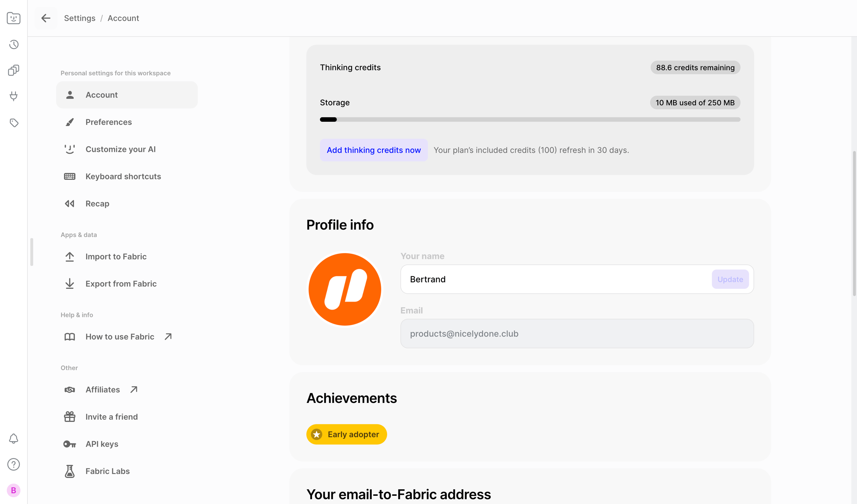Click the keyboard icon beside Keyboard shortcuts

[70, 176]
